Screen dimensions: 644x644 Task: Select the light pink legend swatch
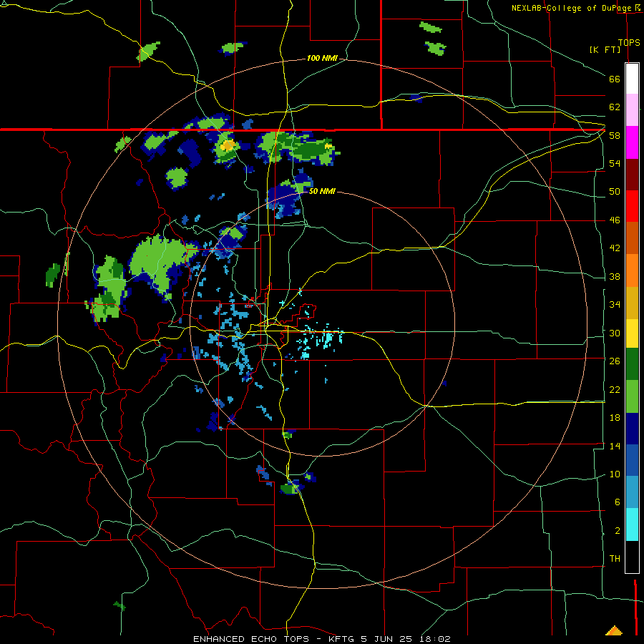pyautogui.click(x=632, y=109)
